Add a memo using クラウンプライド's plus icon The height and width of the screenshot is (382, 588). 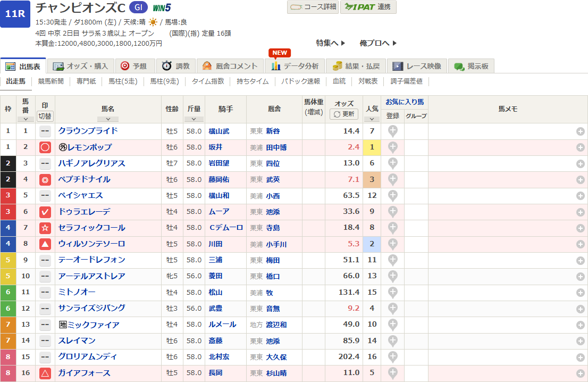pyautogui.click(x=580, y=131)
